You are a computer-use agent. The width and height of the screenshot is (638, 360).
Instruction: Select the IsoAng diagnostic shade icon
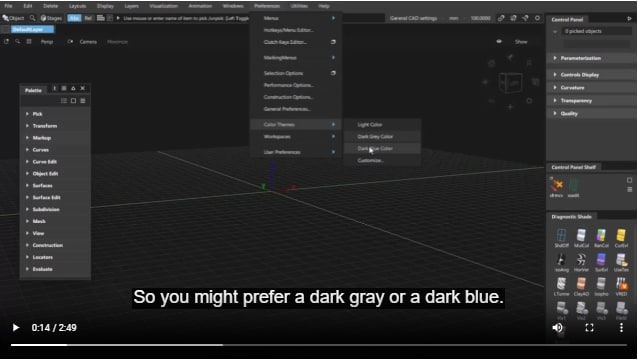click(x=561, y=259)
